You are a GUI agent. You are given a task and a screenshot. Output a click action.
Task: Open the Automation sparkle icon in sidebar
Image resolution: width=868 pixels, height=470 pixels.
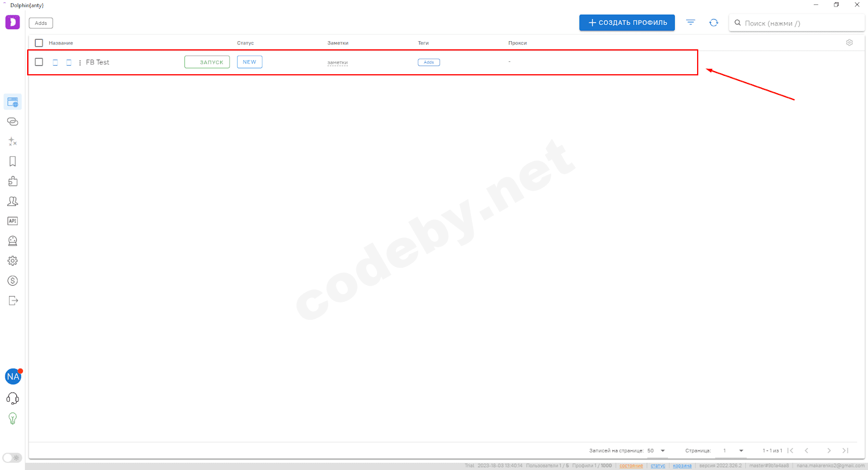coord(12,141)
